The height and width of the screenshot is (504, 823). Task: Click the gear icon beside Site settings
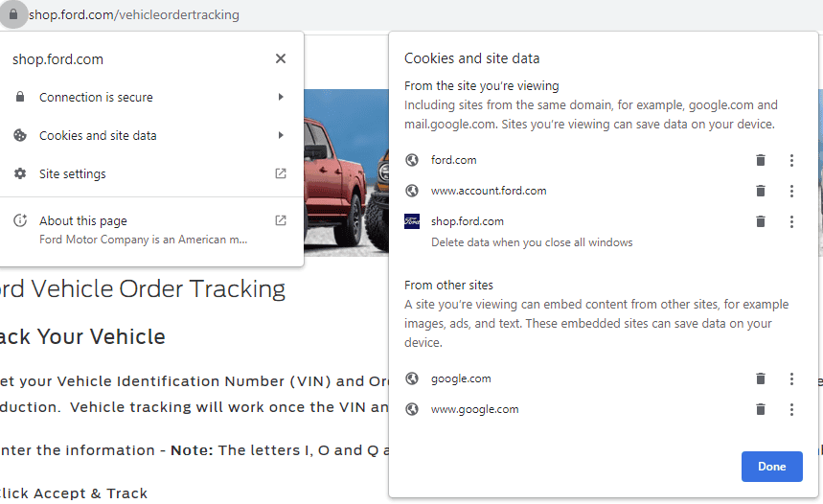pyautogui.click(x=20, y=173)
